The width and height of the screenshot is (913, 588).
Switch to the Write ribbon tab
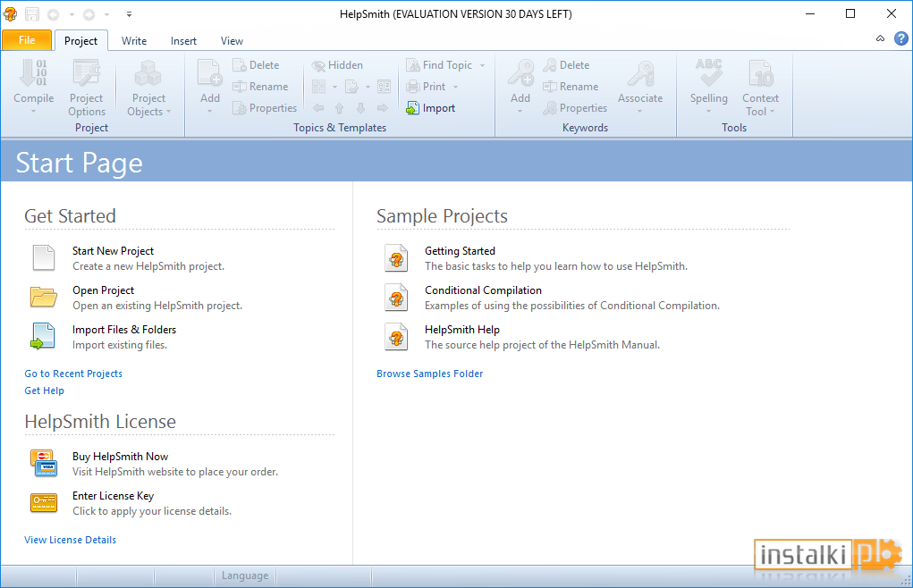(134, 41)
